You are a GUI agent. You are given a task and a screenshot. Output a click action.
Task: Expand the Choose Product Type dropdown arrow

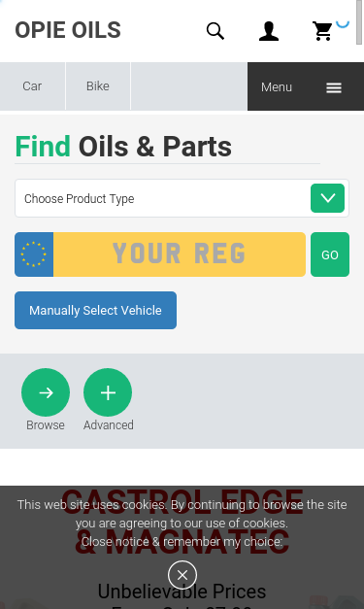[x=327, y=198]
